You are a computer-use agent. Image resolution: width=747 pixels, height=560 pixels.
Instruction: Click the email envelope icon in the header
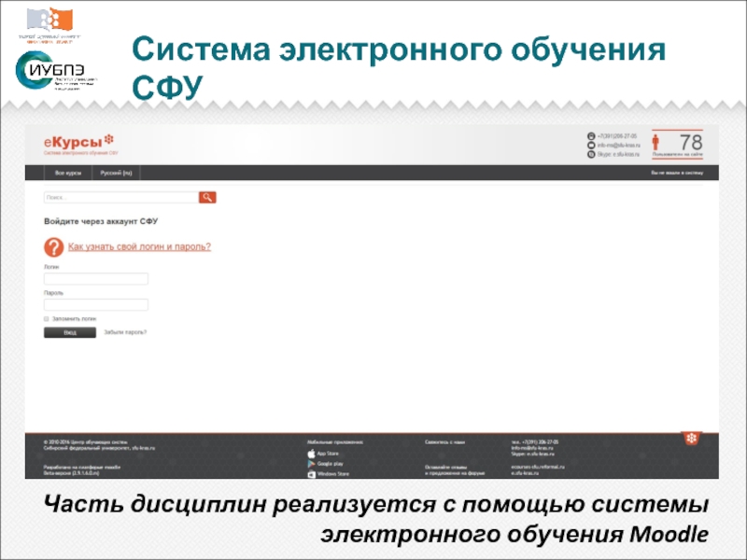pos(591,146)
